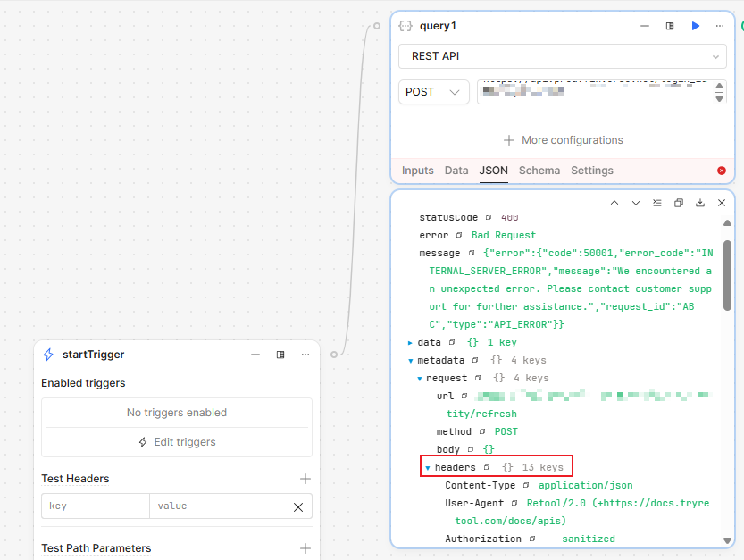Switch to the Schema tab
The width and height of the screenshot is (744, 560).
click(x=539, y=171)
